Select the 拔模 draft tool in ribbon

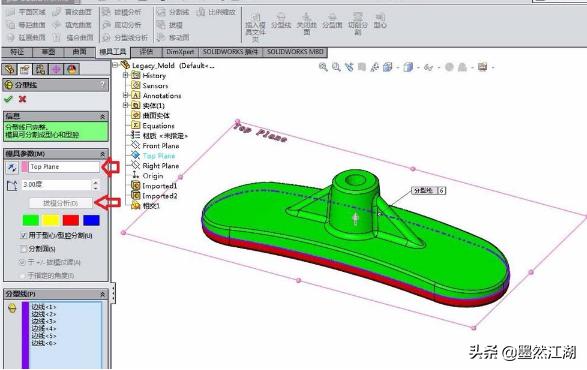[x=170, y=25]
